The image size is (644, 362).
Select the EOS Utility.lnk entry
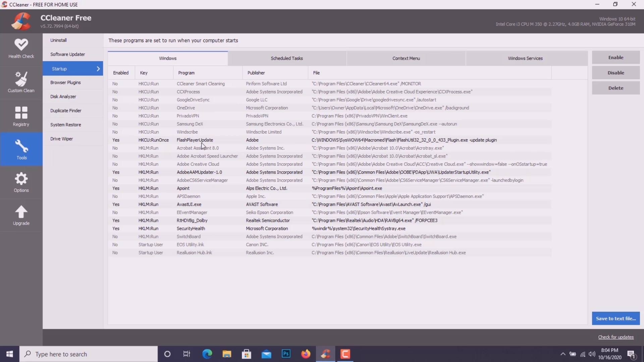tap(330, 245)
